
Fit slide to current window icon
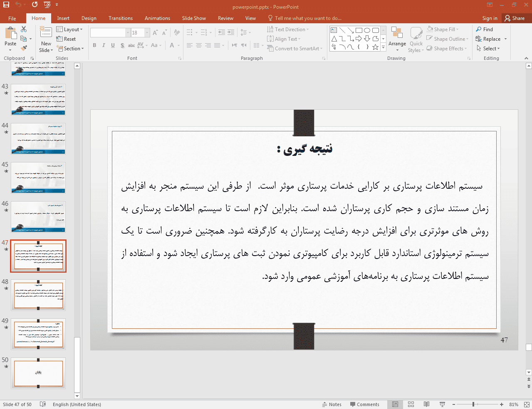[x=527, y=404]
